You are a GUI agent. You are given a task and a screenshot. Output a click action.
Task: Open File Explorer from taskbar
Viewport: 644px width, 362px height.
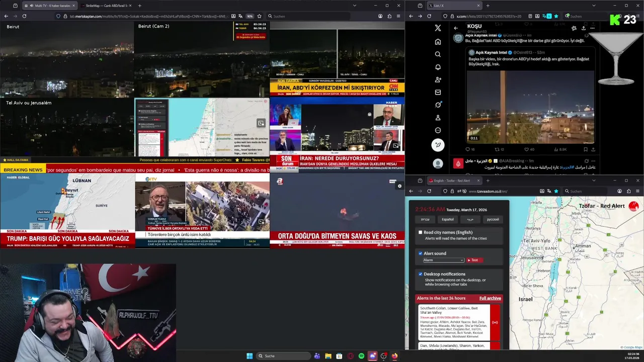pos(328,356)
